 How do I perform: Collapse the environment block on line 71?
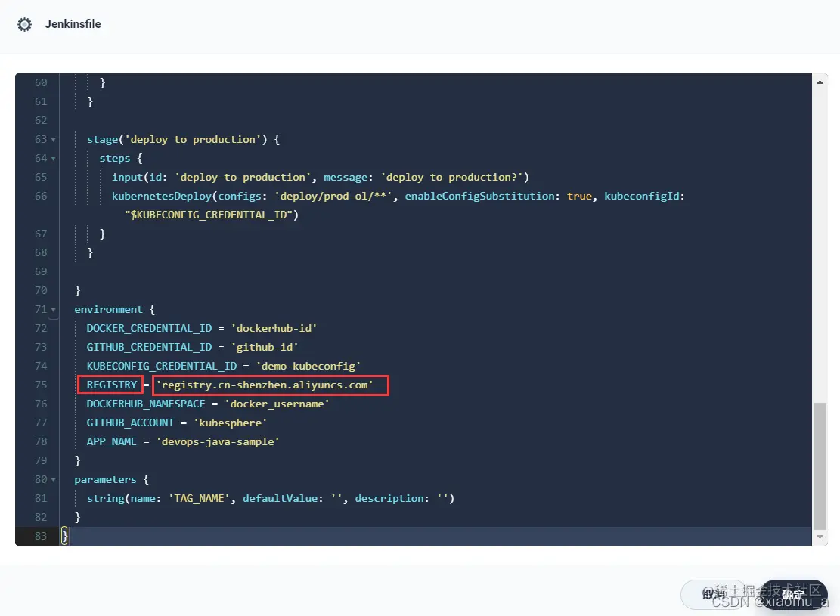coord(53,310)
